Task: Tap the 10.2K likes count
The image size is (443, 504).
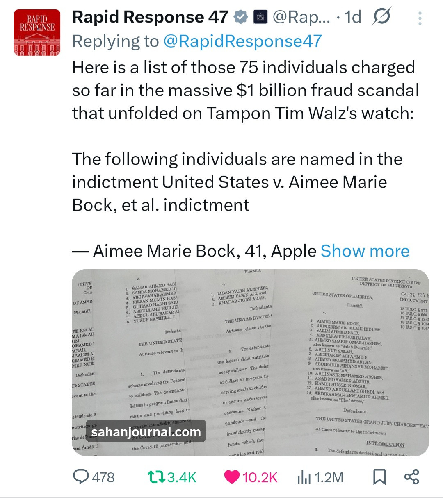Action: coord(260,478)
